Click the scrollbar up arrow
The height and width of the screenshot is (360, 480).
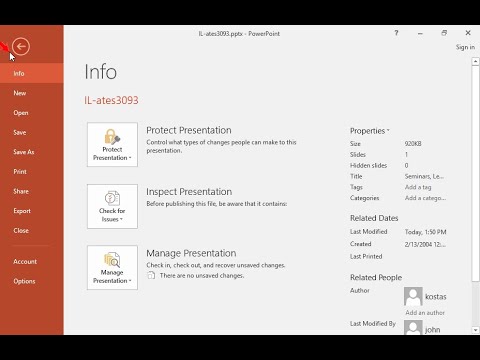click(x=475, y=61)
